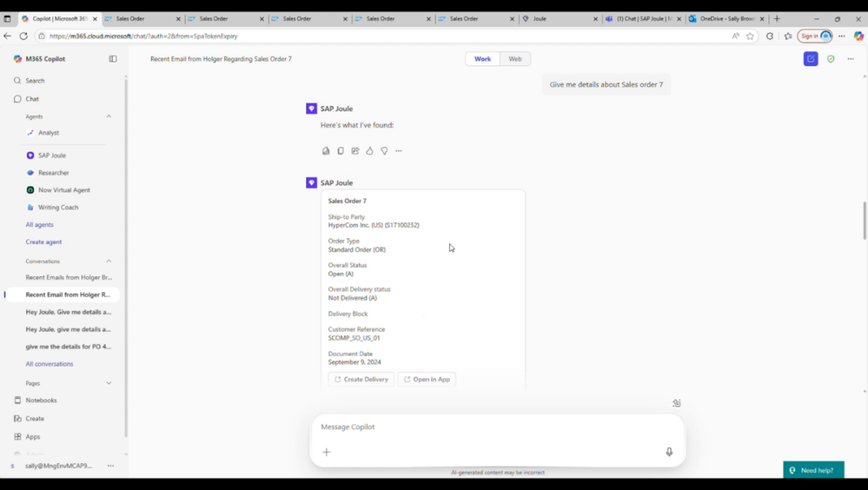This screenshot has height=490, width=868.
Task: Open conversation Recent Email from Holger R...
Action: [68, 295]
